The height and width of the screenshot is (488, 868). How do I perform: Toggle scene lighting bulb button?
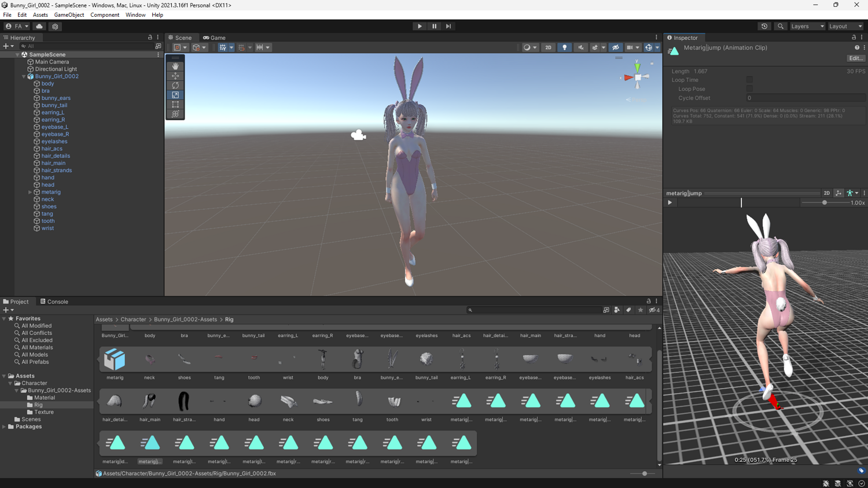click(565, 47)
